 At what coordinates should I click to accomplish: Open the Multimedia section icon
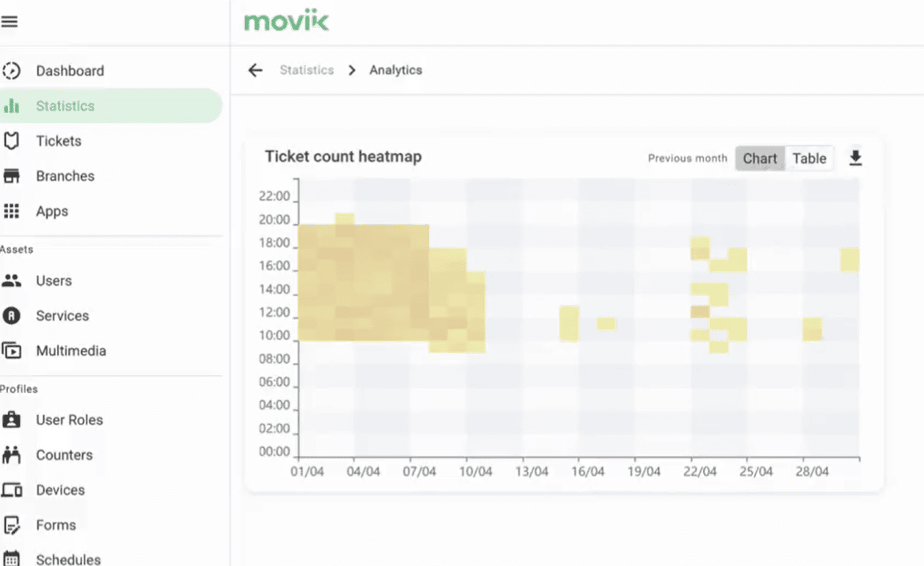tap(12, 350)
